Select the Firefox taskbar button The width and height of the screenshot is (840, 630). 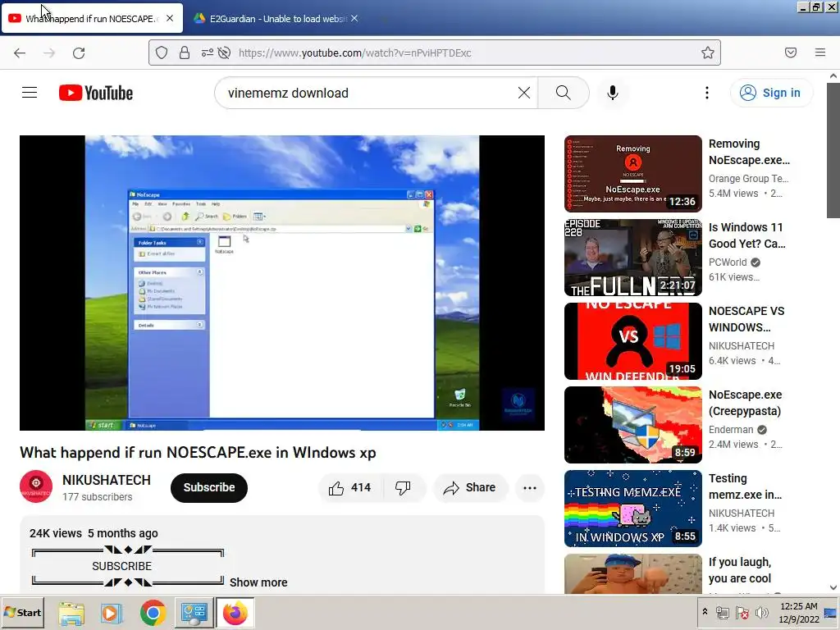(x=235, y=613)
